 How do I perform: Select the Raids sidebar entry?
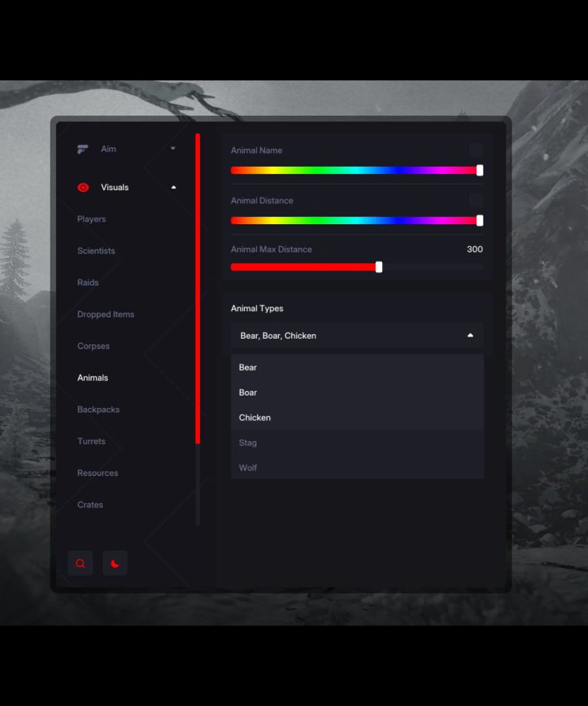pyautogui.click(x=88, y=282)
